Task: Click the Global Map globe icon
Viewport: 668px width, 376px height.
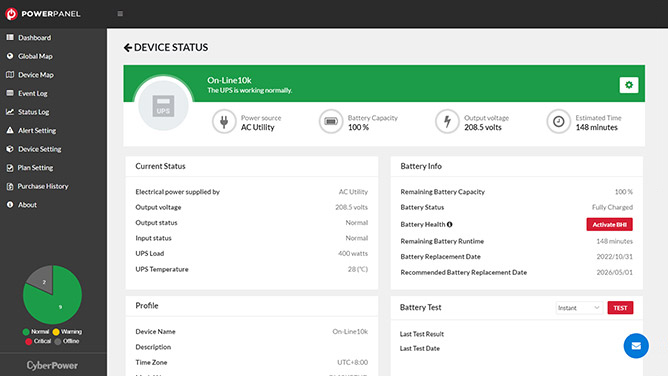Action: point(10,56)
